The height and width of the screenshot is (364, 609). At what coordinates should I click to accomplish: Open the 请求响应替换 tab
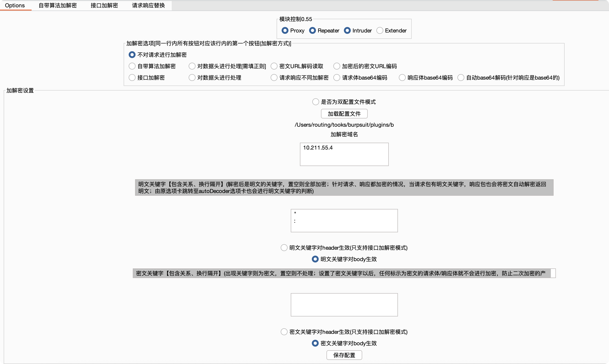click(148, 5)
